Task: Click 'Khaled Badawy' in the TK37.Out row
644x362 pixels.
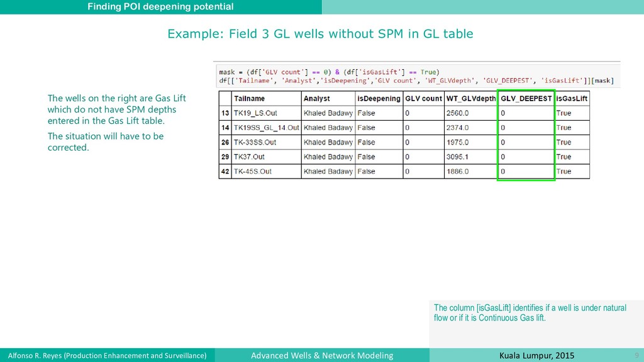Action: (x=328, y=156)
